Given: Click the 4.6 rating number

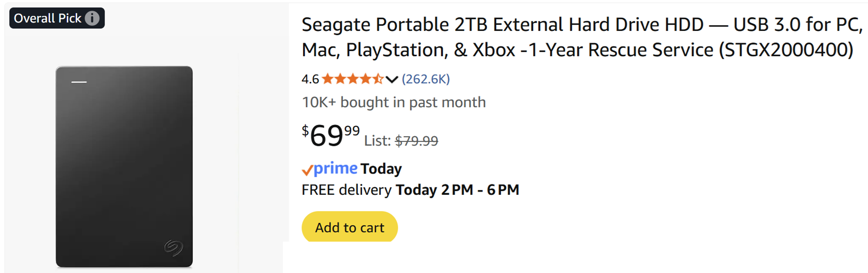Looking at the screenshot, I should coord(310,79).
